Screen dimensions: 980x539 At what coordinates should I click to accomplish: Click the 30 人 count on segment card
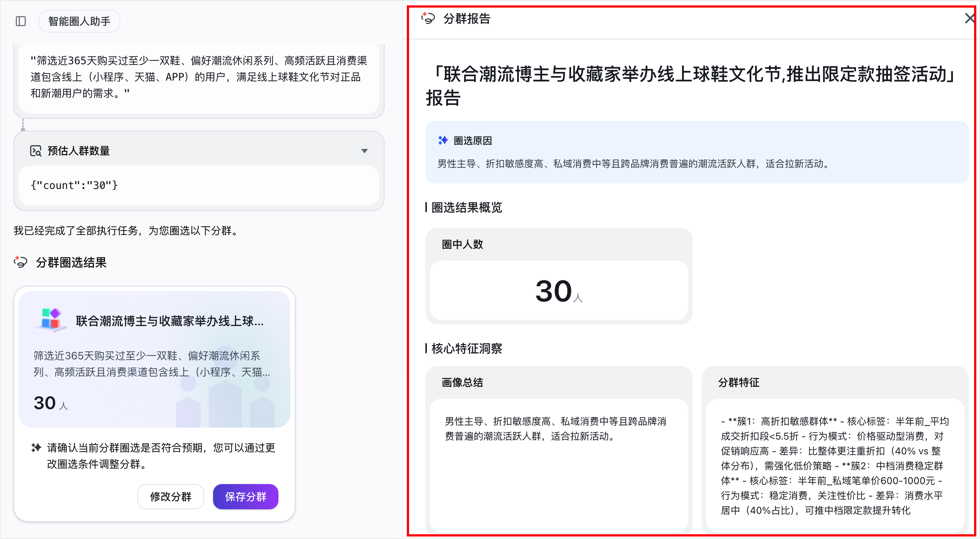click(50, 403)
